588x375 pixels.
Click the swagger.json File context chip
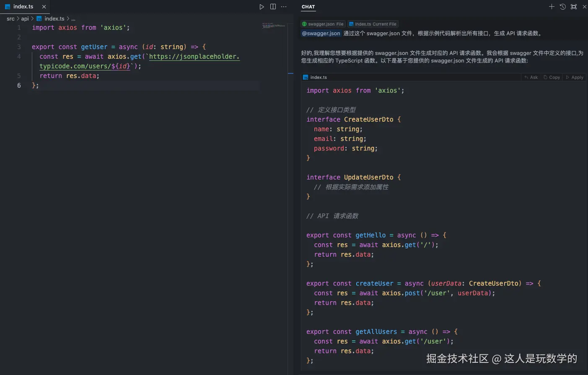point(323,24)
